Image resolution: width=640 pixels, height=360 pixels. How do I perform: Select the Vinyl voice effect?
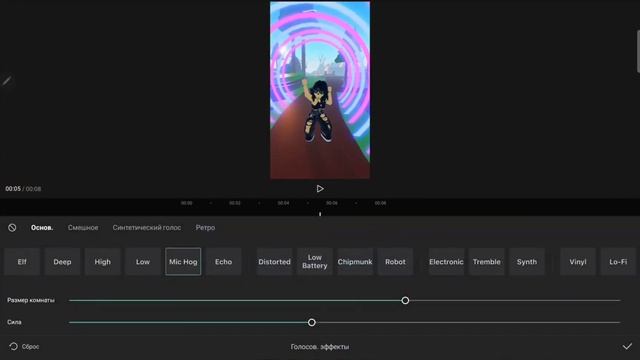[578, 262]
